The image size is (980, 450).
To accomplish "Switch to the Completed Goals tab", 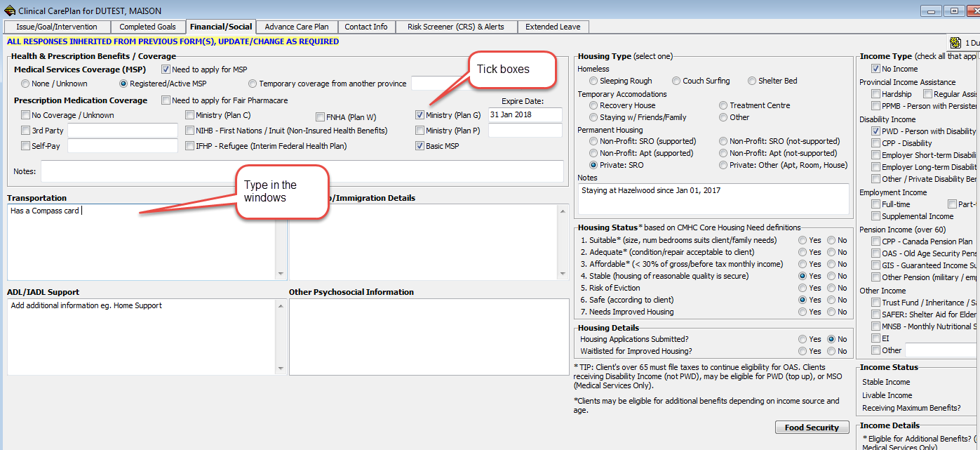I will [x=148, y=26].
